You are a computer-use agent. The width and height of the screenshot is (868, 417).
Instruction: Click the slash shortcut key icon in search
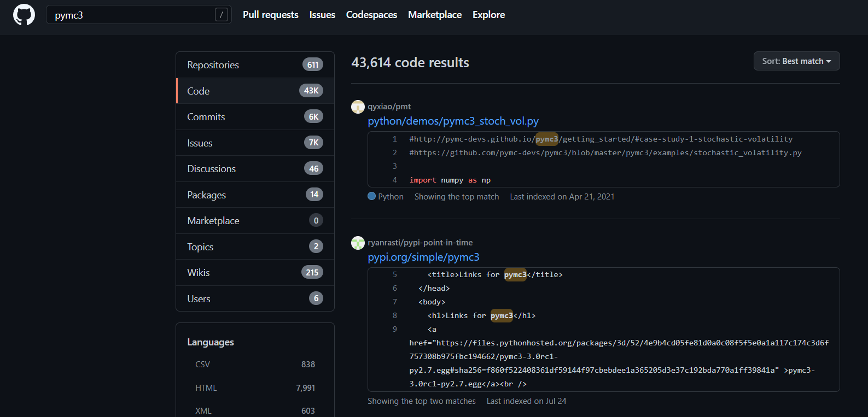[x=221, y=15]
